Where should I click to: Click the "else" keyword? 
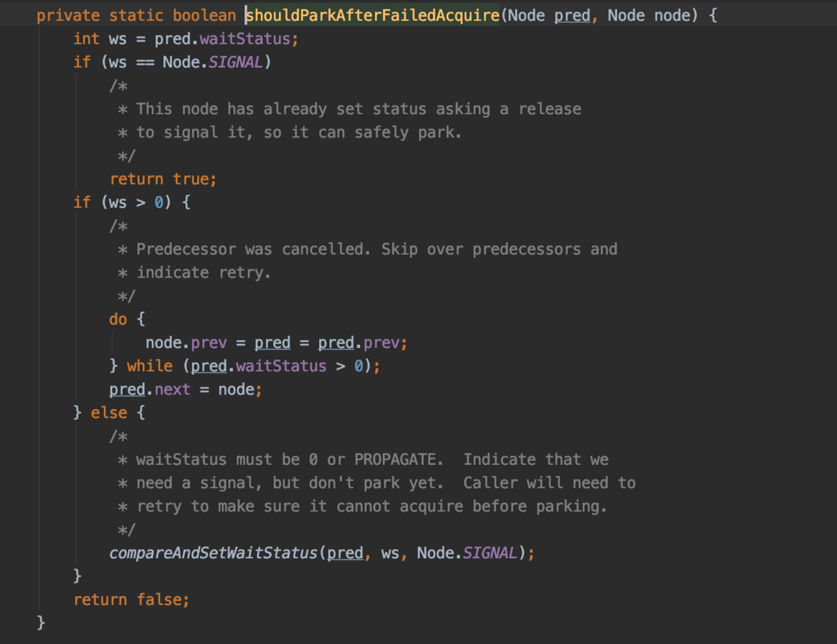109,413
